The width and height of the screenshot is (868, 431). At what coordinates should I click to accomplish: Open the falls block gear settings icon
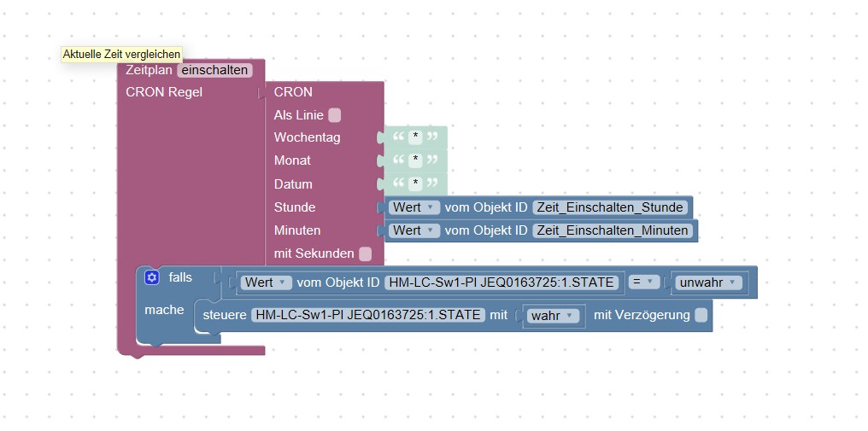pos(152,277)
